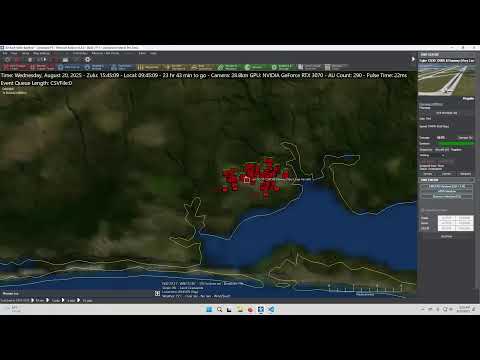Open the Game menu
The image size is (480, 360).
[x=25, y=53]
